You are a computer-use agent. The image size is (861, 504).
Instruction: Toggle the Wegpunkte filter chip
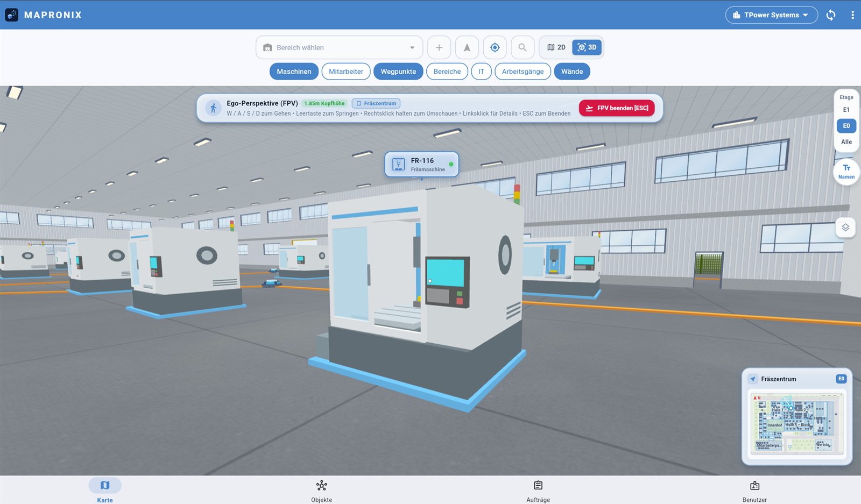tap(398, 72)
